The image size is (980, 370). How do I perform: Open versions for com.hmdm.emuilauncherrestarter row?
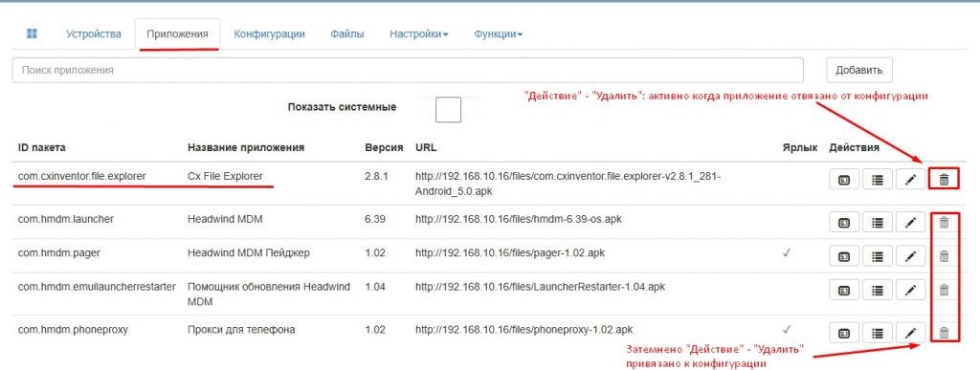[844, 290]
